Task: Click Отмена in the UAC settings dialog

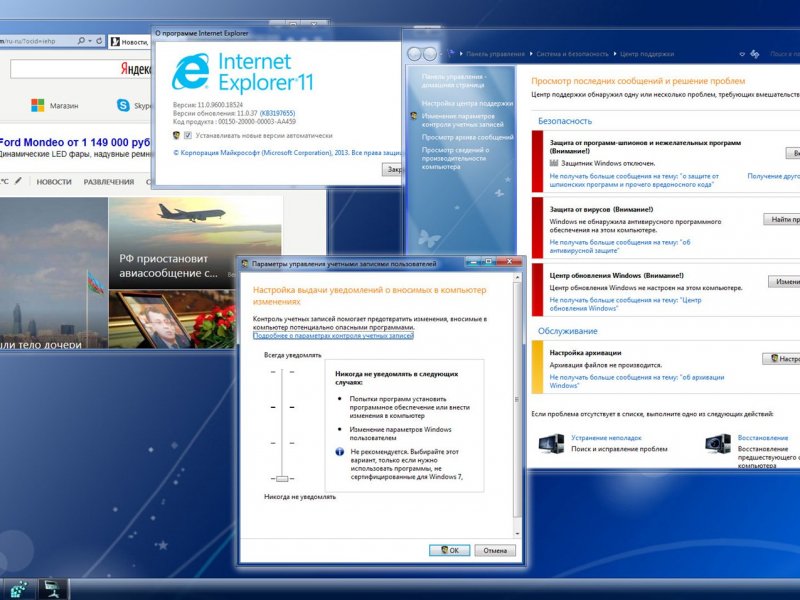Action: click(495, 550)
